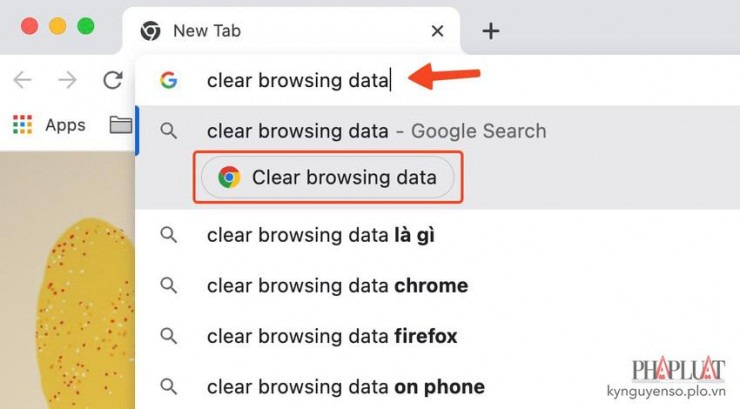Open the bookmarks folder icon

[121, 125]
